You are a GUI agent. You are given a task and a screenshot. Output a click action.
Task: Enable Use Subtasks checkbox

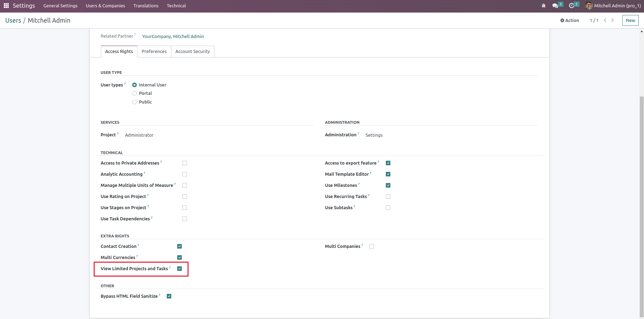pyautogui.click(x=388, y=207)
